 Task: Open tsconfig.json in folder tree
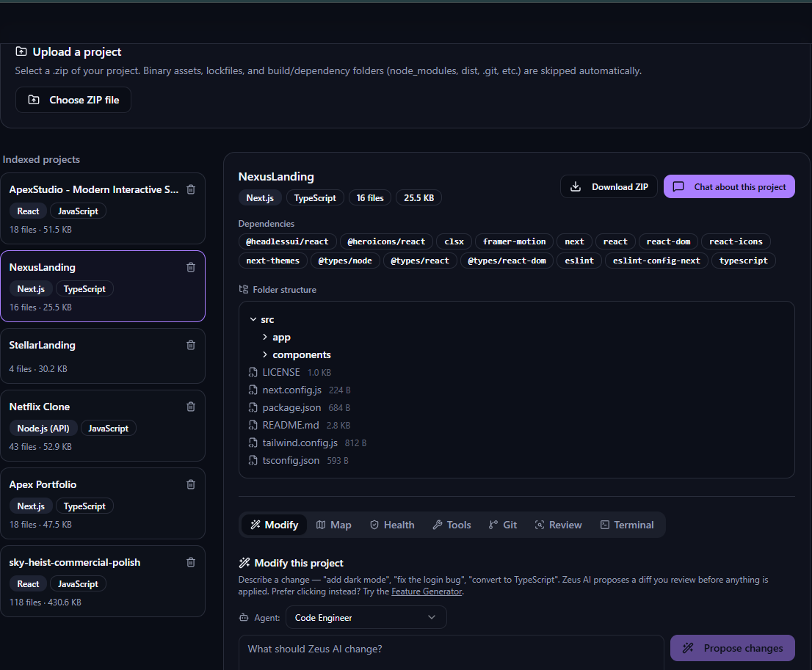point(291,460)
